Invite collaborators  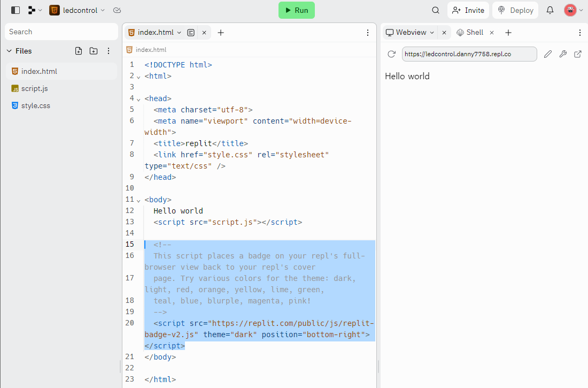pyautogui.click(x=468, y=10)
